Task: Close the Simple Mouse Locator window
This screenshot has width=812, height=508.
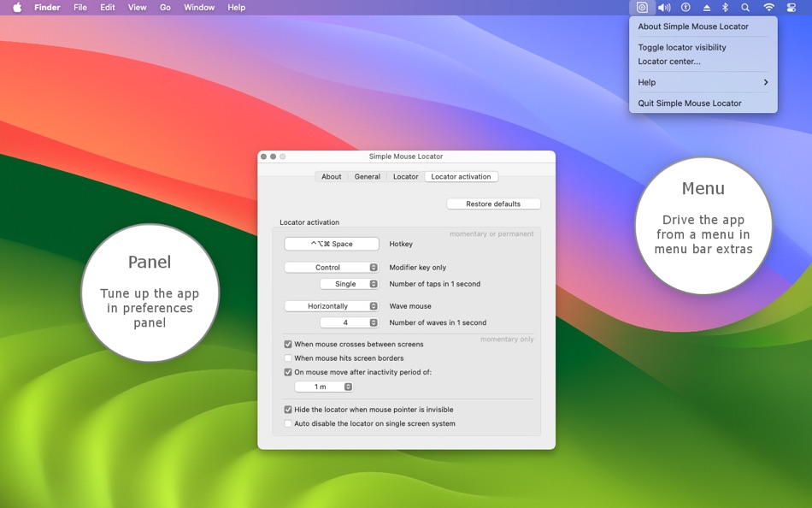Action: (263, 157)
